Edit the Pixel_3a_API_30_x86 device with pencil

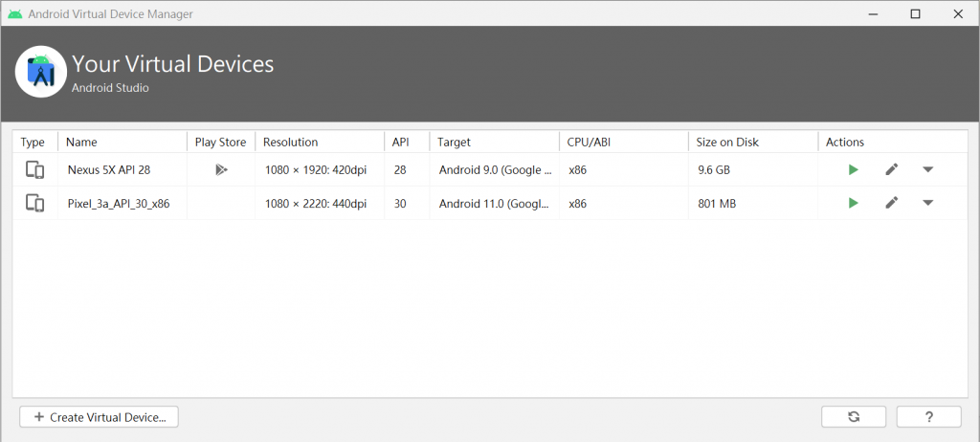point(892,203)
